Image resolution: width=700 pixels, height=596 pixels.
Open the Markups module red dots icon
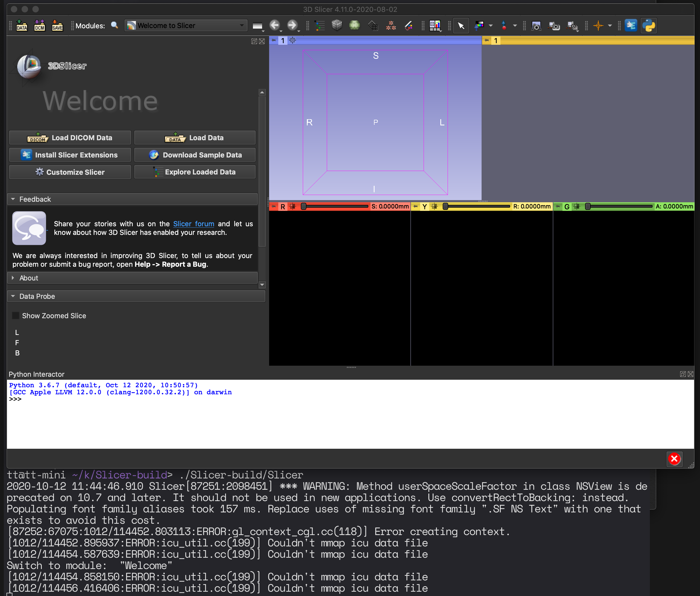point(391,25)
